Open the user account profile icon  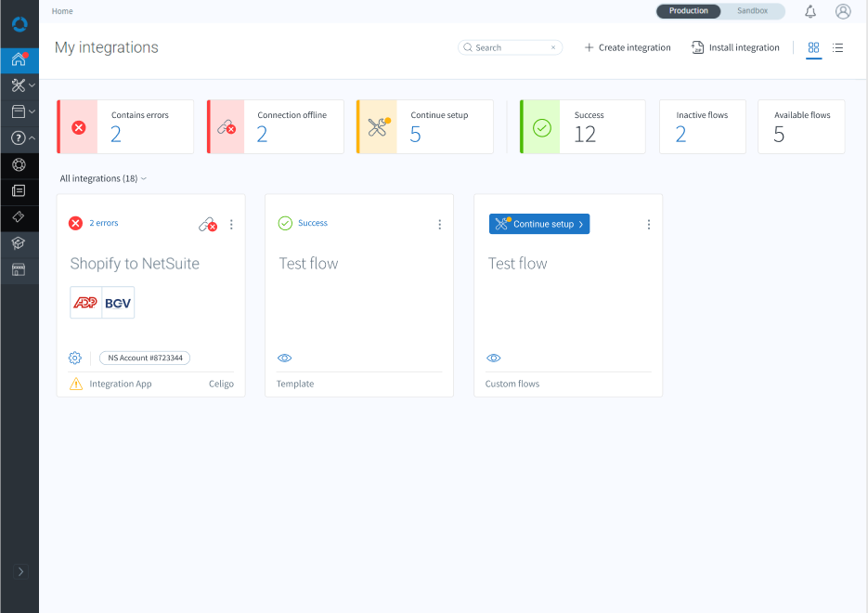coord(843,11)
